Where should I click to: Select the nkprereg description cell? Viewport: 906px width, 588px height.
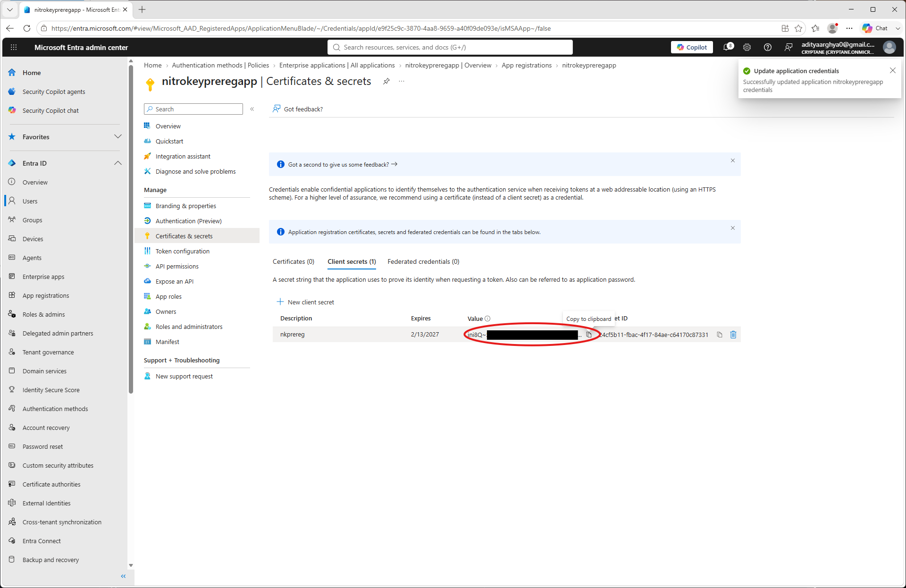coord(293,334)
